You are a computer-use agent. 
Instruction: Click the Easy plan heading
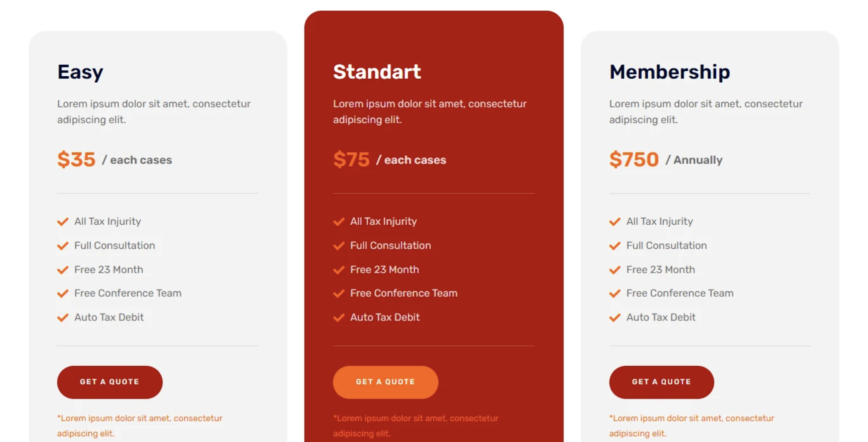pyautogui.click(x=80, y=72)
